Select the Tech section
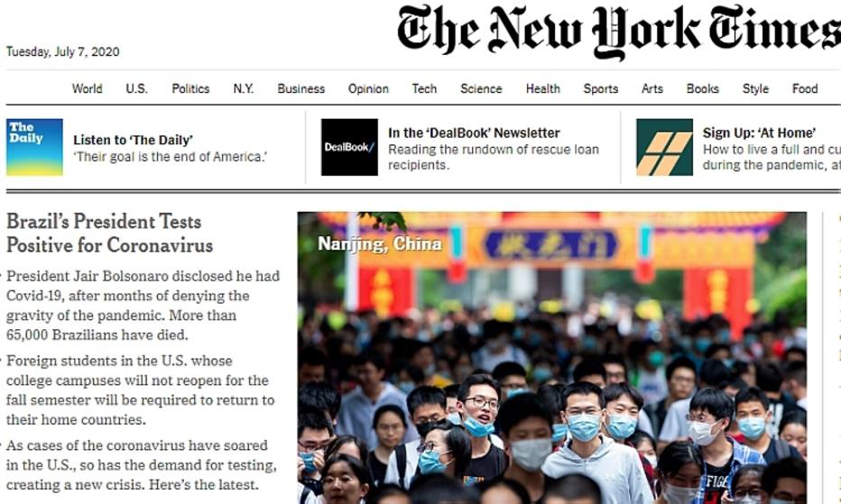Image resolution: width=841 pixels, height=504 pixels. point(424,88)
